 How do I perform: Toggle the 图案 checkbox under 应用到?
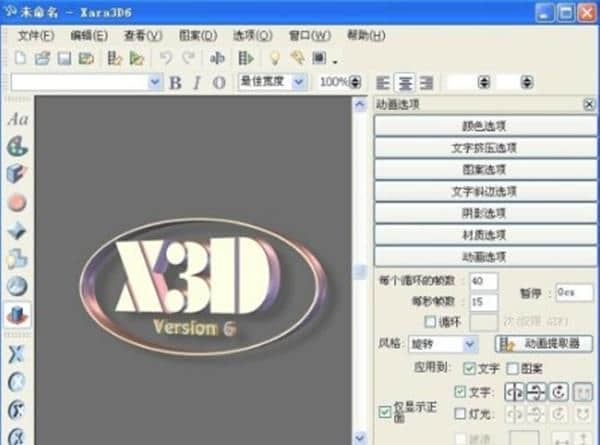[513, 368]
